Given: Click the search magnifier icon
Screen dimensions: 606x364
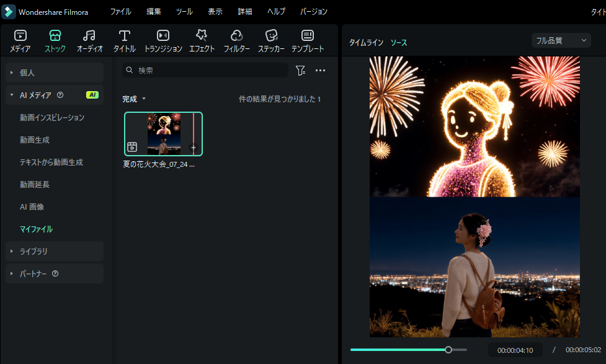Looking at the screenshot, I should pyautogui.click(x=130, y=70).
